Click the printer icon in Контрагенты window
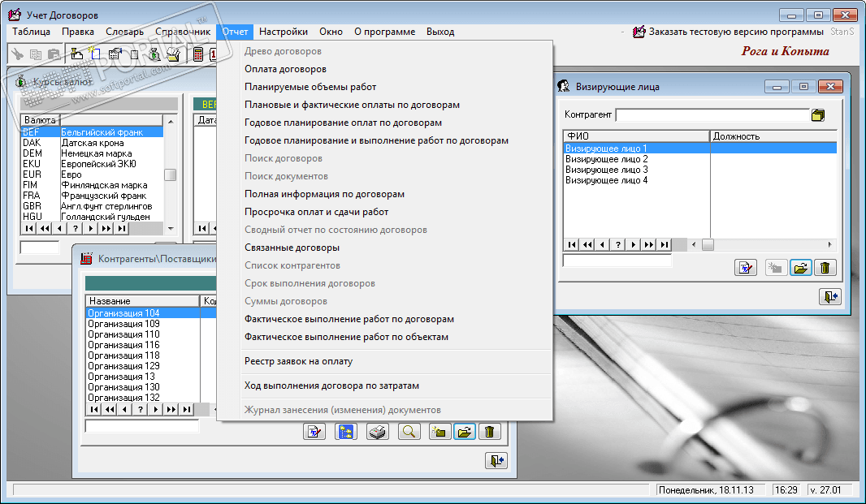Image resolution: width=866 pixels, height=504 pixels. pyautogui.click(x=377, y=431)
